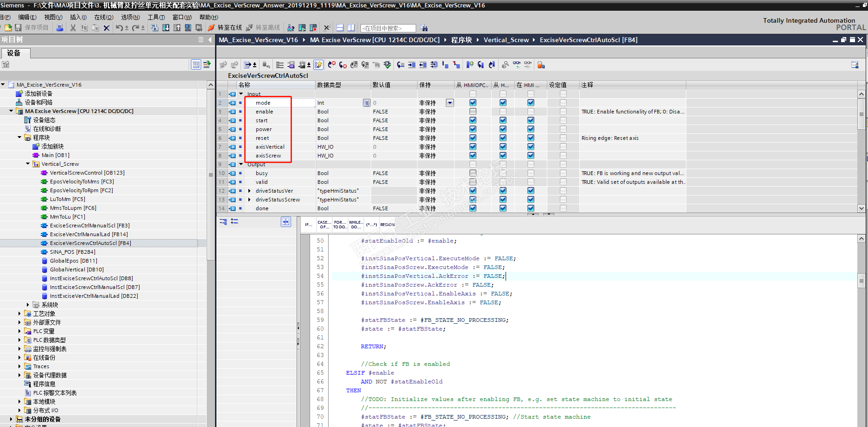Uncheck the visible-in-HMI checkbox for start row

tap(531, 120)
